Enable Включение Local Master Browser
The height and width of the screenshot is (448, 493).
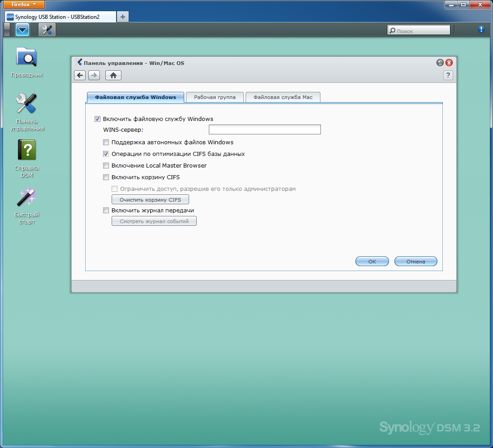106,165
